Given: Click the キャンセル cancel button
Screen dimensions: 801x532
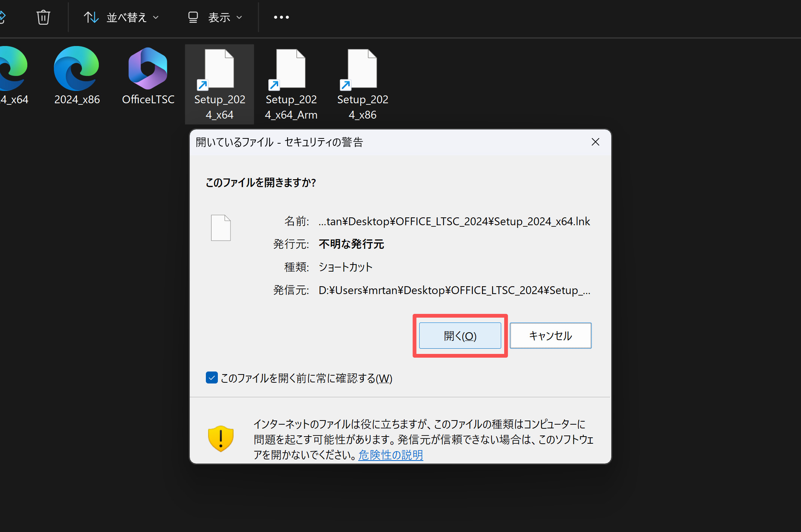Looking at the screenshot, I should coord(550,336).
